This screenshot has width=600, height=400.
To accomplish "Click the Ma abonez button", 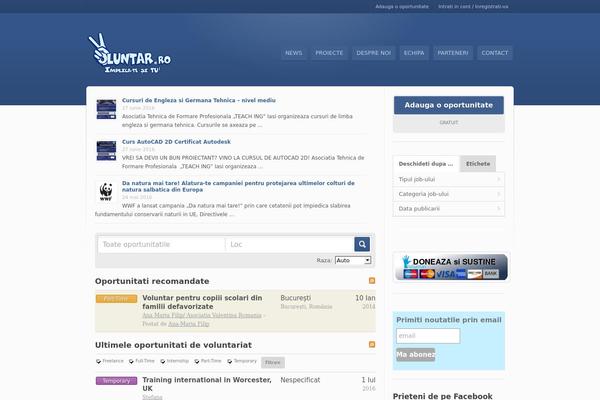I will [416, 354].
